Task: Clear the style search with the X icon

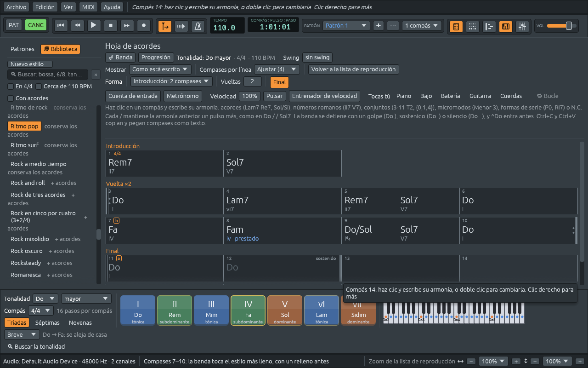Action: tap(95, 75)
